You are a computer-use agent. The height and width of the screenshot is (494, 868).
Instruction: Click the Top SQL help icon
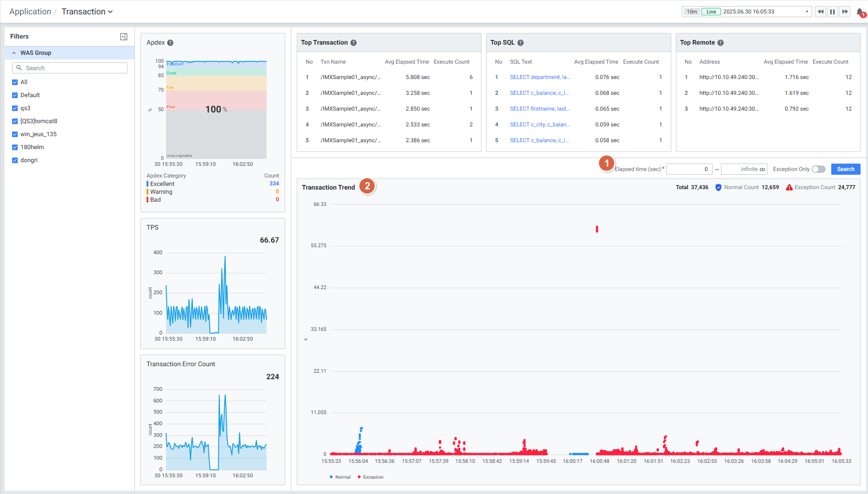pos(521,43)
